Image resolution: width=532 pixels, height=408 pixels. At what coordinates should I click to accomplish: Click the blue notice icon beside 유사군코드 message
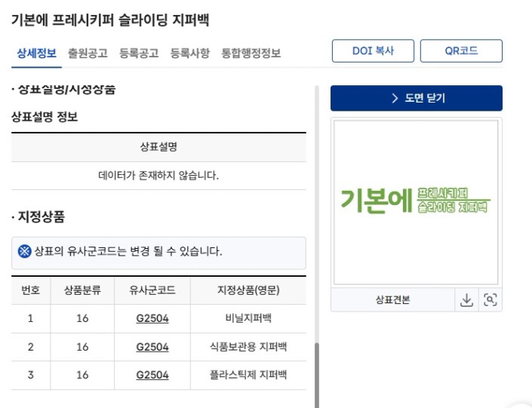(x=24, y=251)
